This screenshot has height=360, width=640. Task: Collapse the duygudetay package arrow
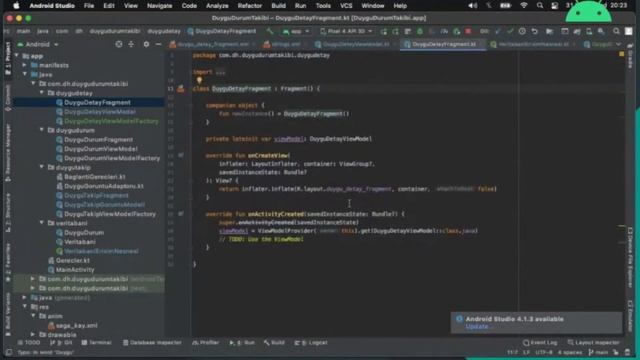[x=42, y=93]
